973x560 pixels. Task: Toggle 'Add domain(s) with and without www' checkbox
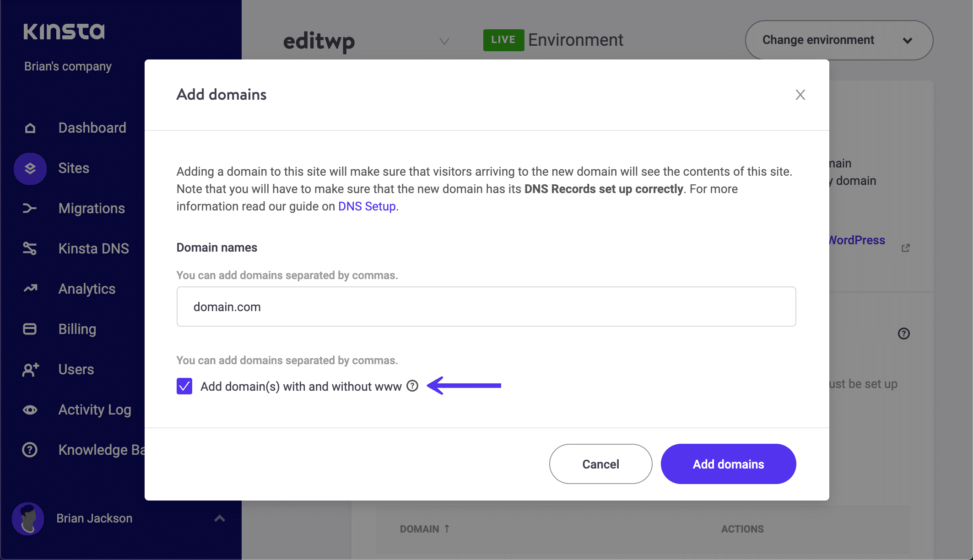coord(184,386)
